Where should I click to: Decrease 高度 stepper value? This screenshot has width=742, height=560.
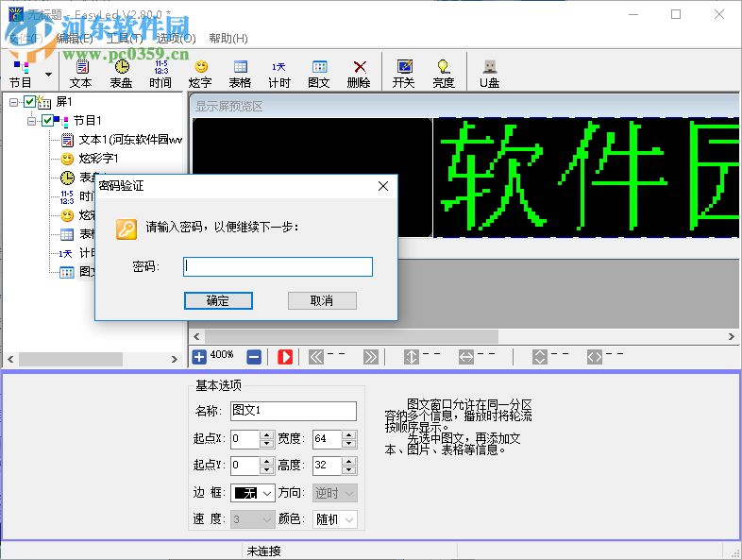click(349, 469)
